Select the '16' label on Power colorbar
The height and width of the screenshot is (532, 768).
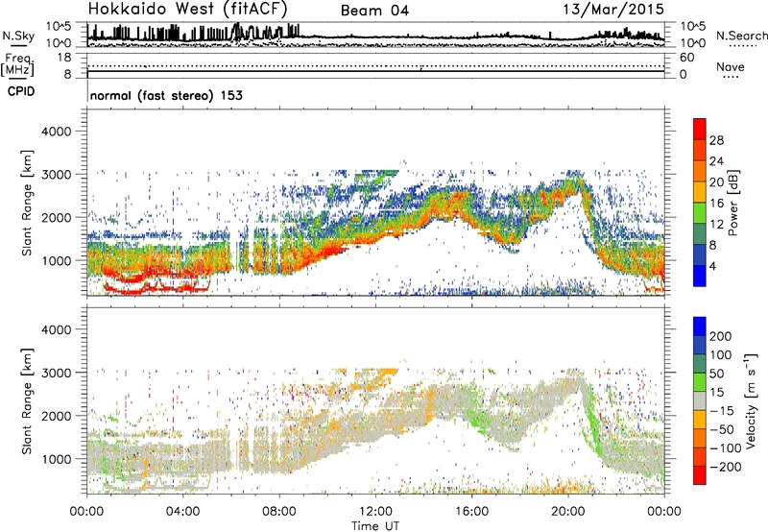tap(716, 204)
